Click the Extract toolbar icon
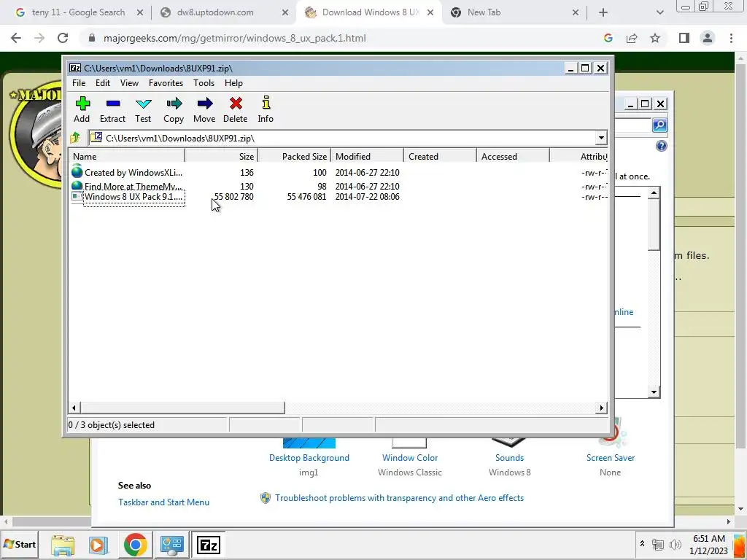Screen dimensions: 747x560 click(x=112, y=109)
